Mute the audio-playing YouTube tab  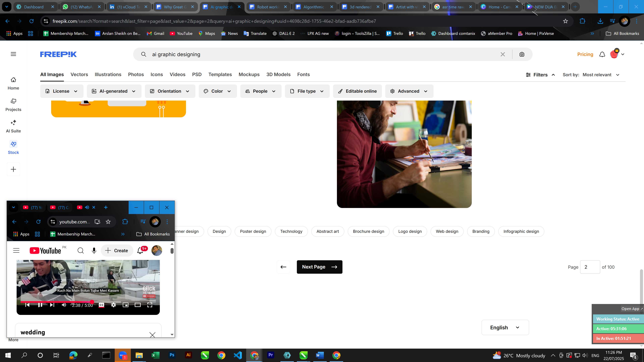87,207
